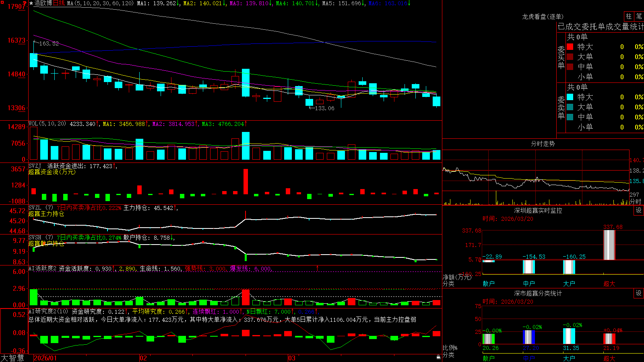Screen dimensions: 644x362
Task: Click the 散户 category label under 实时监控 chart
Action: [x=489, y=284]
